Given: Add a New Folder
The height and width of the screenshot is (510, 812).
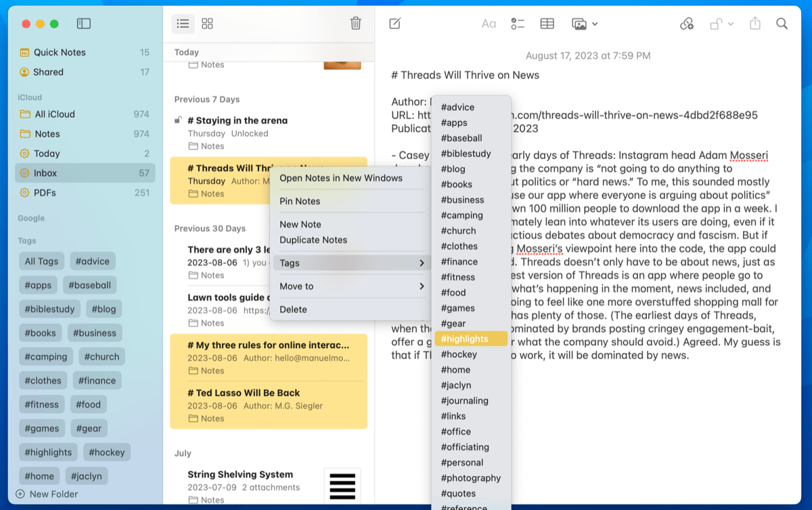Looking at the screenshot, I should [x=47, y=494].
